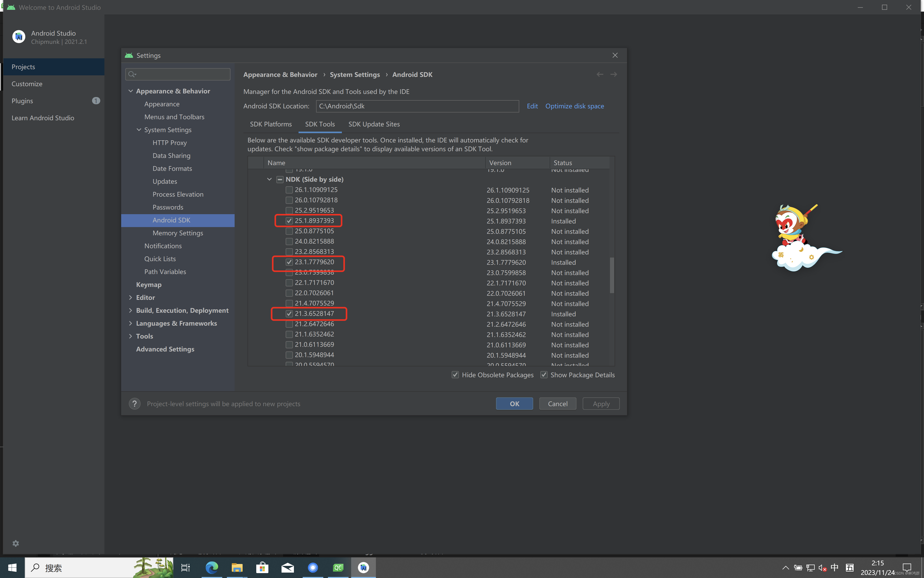Expand the Tools settings node
924x578 pixels.
coord(130,336)
